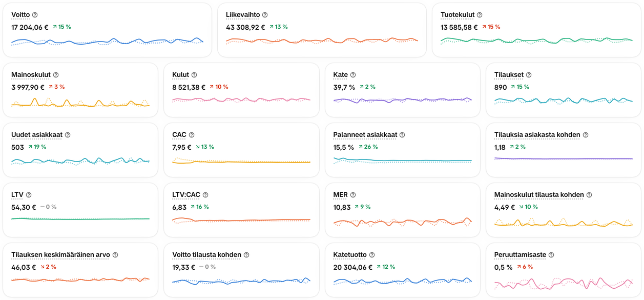This screenshot has height=300, width=644.
Task: Click the Voitto trend sparkline chart
Action: 107,42
